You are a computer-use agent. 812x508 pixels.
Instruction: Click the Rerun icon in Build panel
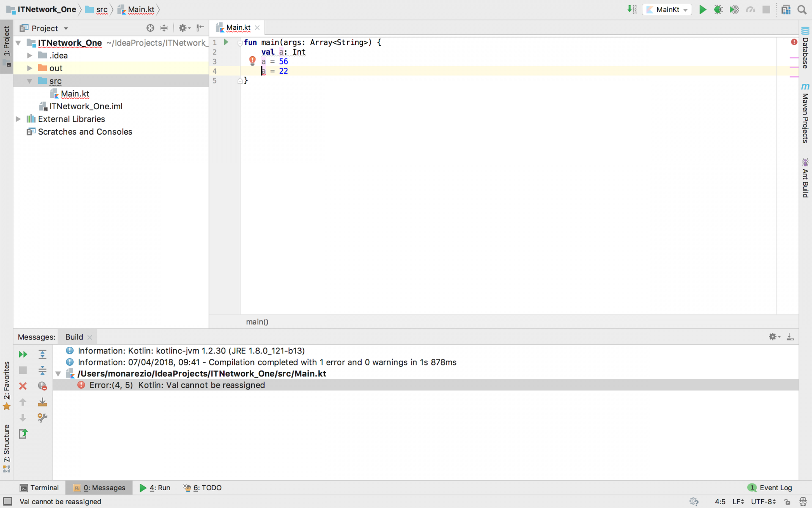click(x=23, y=353)
